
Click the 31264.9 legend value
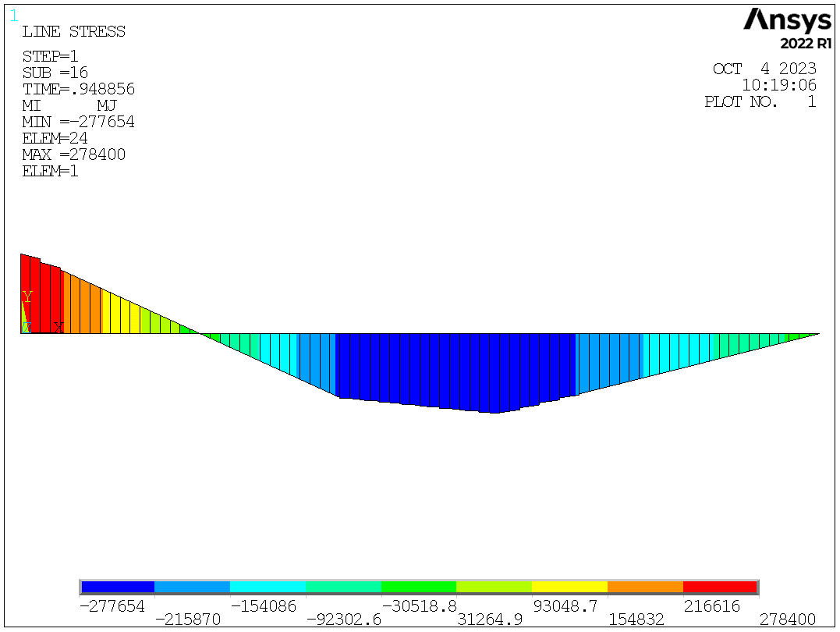point(490,620)
